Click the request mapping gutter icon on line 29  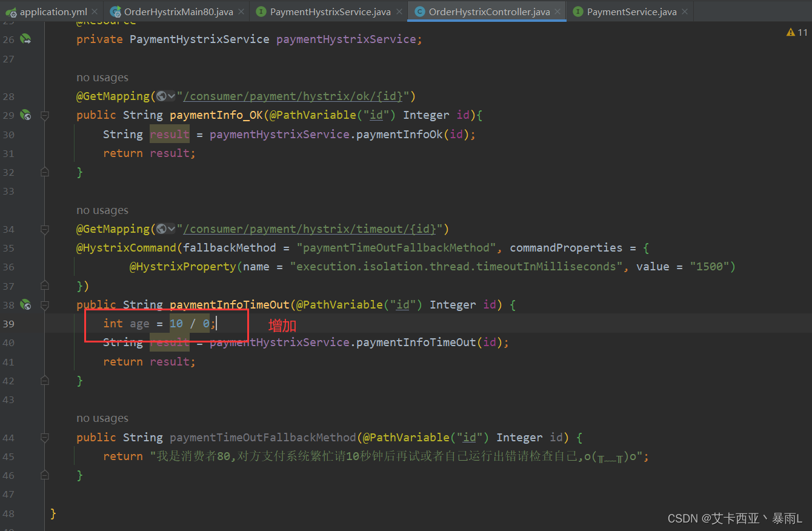pyautogui.click(x=25, y=115)
